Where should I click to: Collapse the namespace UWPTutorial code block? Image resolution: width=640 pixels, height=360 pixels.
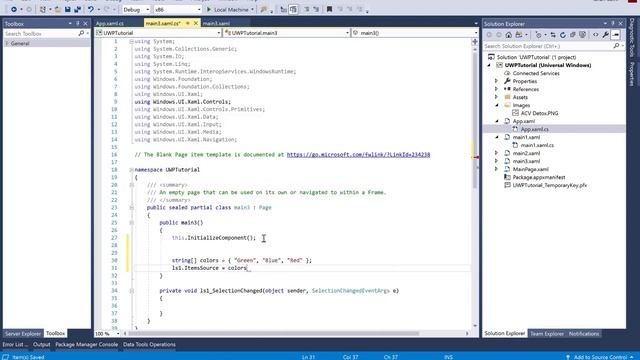(131, 170)
